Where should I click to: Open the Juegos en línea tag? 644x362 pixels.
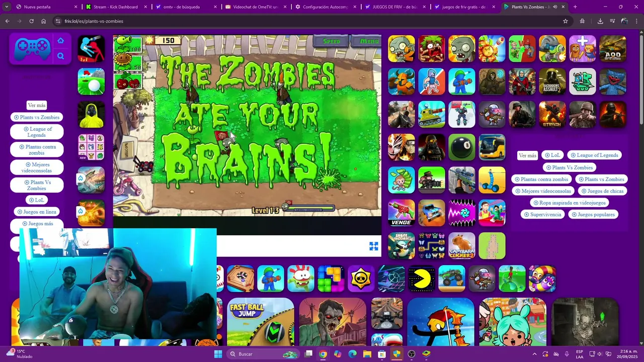pos(37,212)
